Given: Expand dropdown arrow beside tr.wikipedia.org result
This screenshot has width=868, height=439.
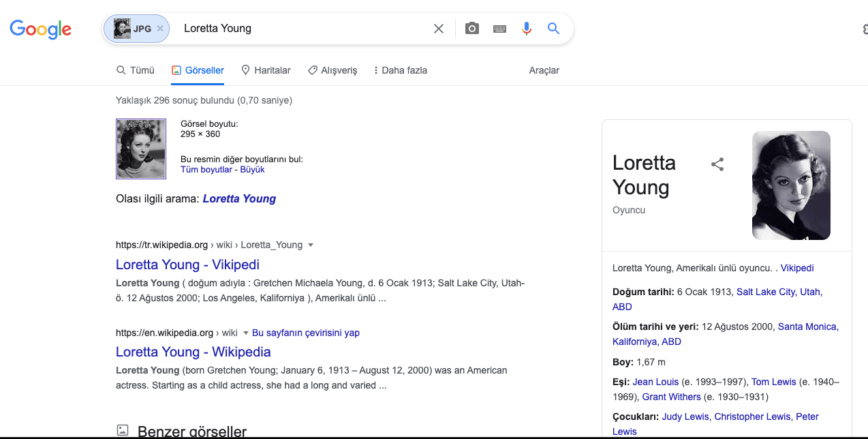Looking at the screenshot, I should coord(311,245).
